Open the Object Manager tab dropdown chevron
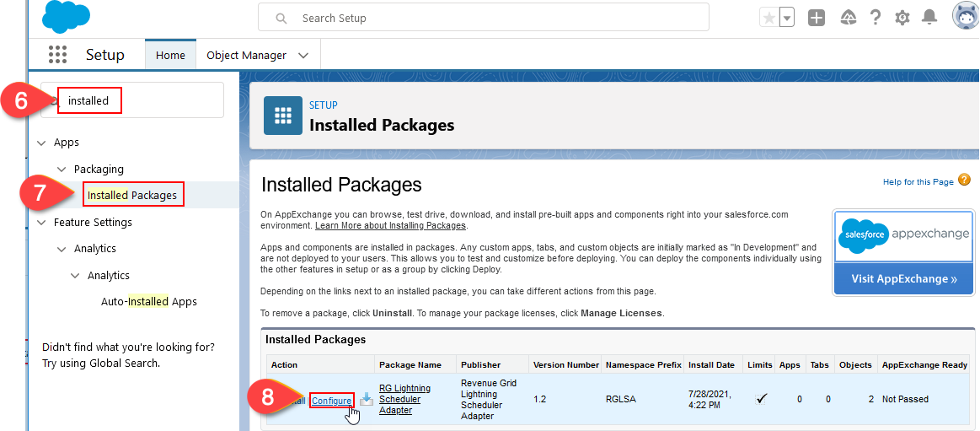980x431 pixels. point(303,55)
